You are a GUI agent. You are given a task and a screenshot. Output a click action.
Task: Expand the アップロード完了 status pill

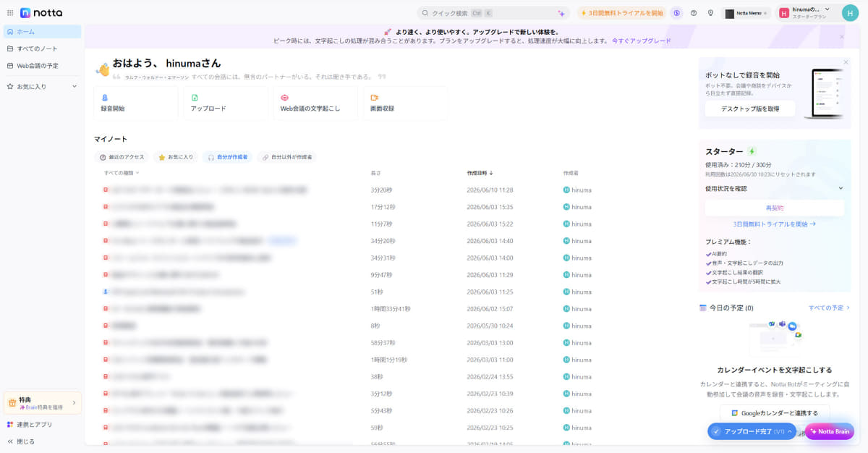click(x=752, y=431)
